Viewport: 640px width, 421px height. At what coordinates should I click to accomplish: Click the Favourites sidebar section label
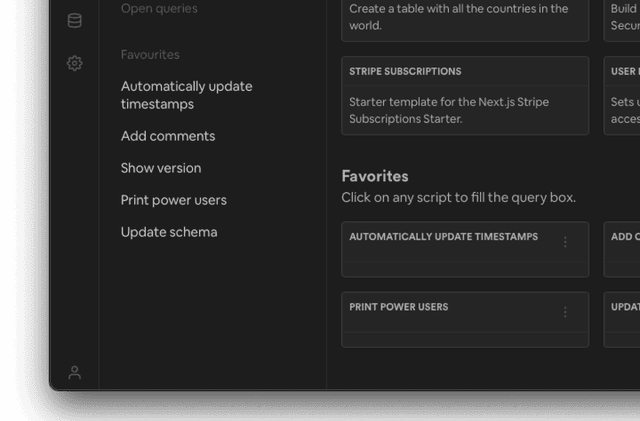150,55
